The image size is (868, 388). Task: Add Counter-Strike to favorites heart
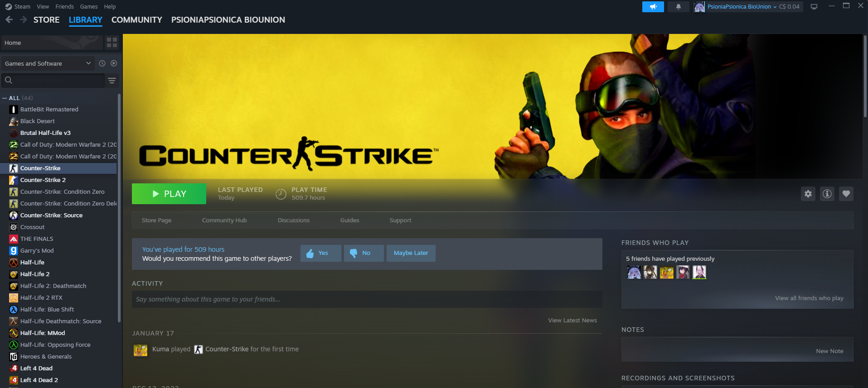tap(846, 194)
